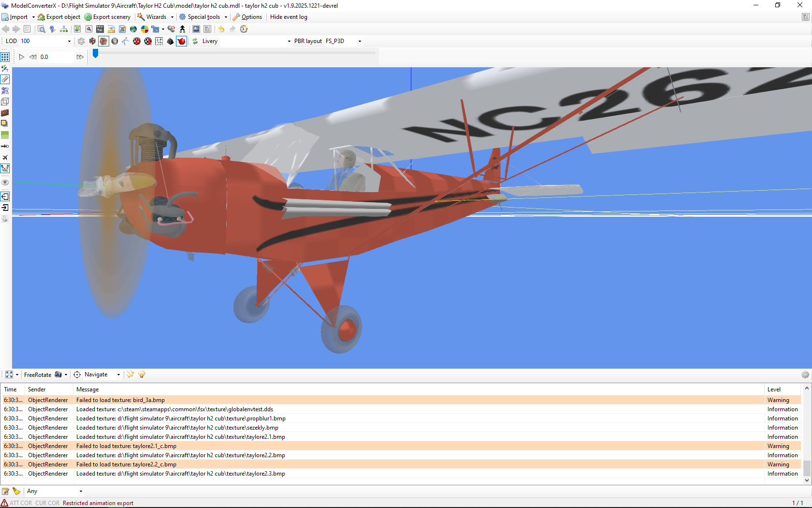Expand the Wizards dropdown arrow
The image size is (812, 508).
point(172,17)
